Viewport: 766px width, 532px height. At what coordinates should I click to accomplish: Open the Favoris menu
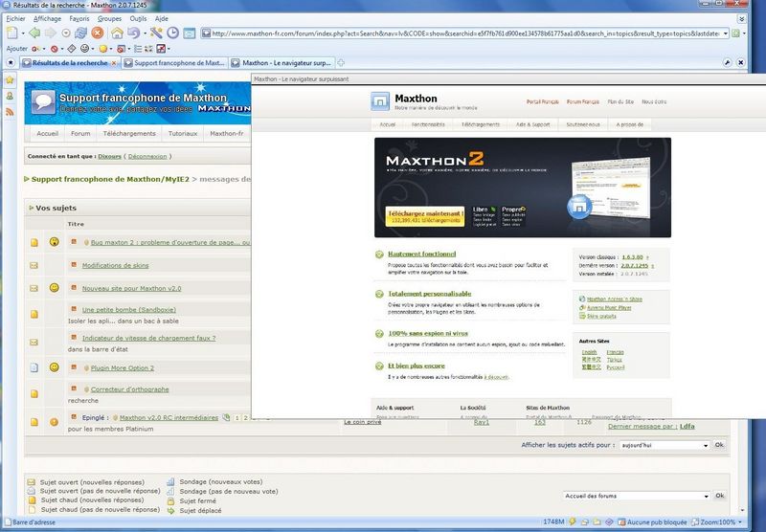[x=79, y=18]
